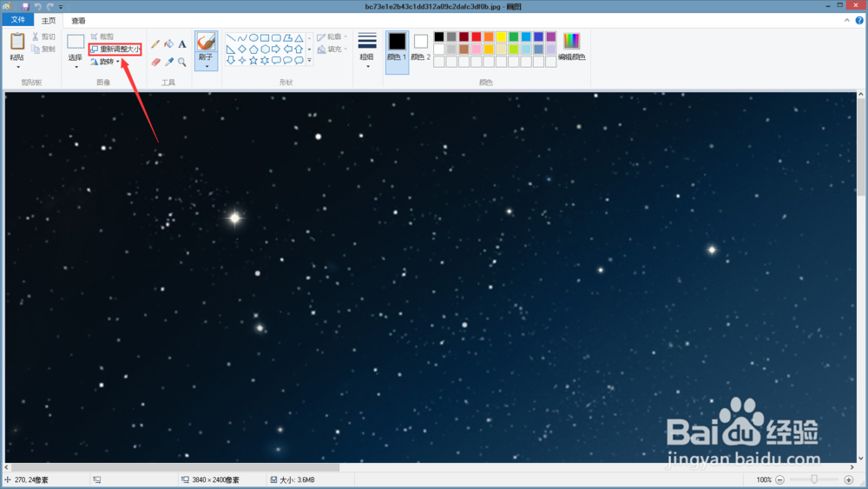Pick the four-point star shape
Viewport: 868px width, 489px height.
pos(242,60)
